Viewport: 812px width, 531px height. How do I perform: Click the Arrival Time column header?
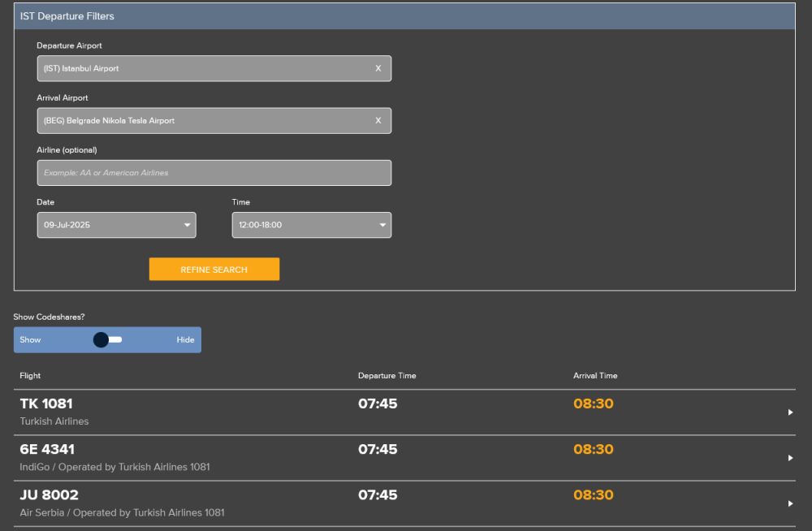(595, 376)
